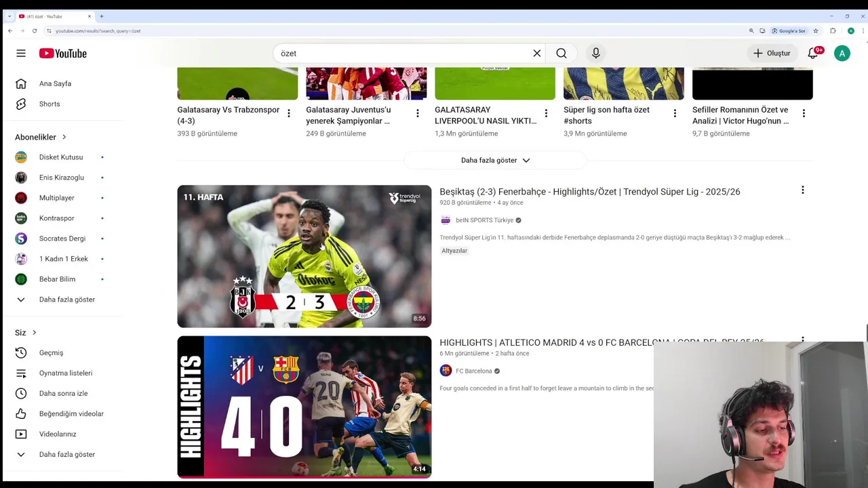Open the account avatar menu
868x488 pixels.
pyautogui.click(x=842, y=53)
